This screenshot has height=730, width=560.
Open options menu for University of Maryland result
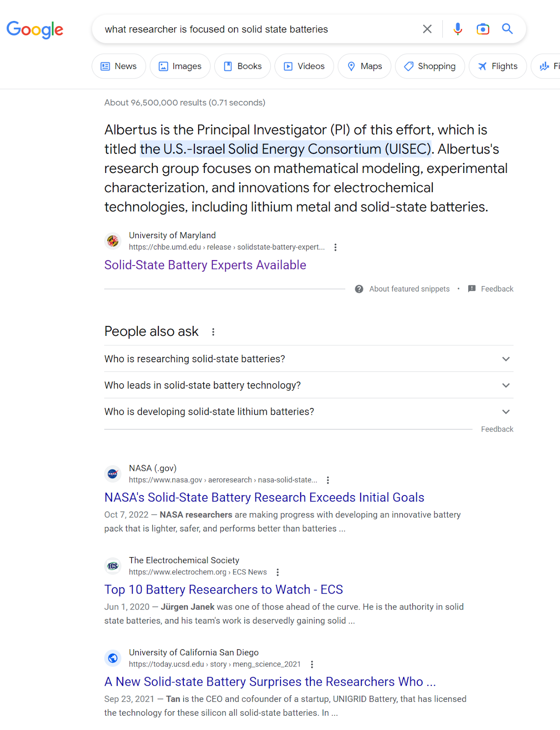pyautogui.click(x=335, y=247)
